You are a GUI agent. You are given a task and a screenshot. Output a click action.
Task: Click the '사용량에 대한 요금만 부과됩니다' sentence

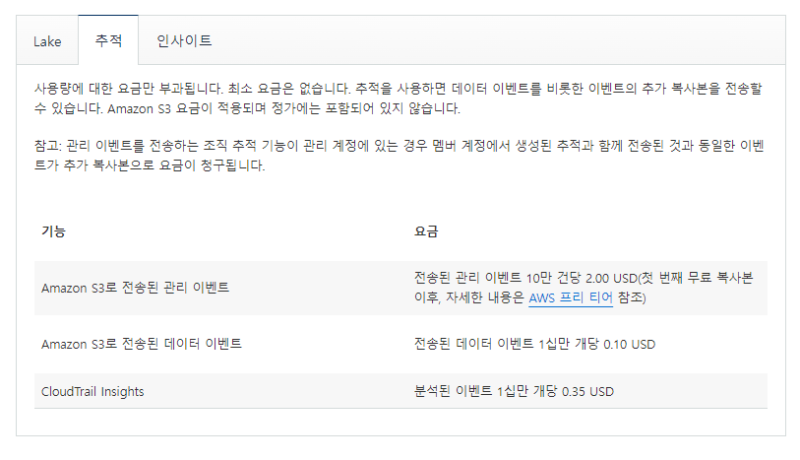point(118,89)
